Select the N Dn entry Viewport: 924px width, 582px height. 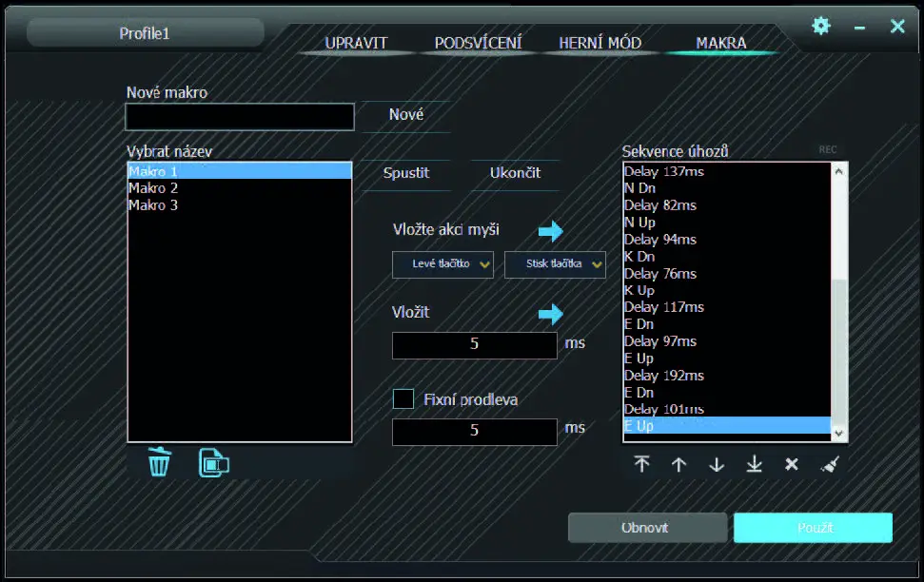point(727,188)
